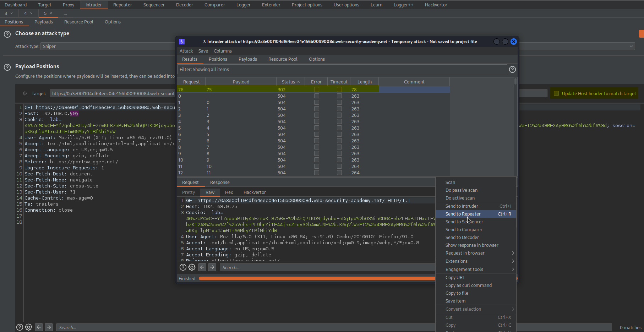Go to next search match in attack window
Viewport: 644px width, 332px height.
coord(212,267)
